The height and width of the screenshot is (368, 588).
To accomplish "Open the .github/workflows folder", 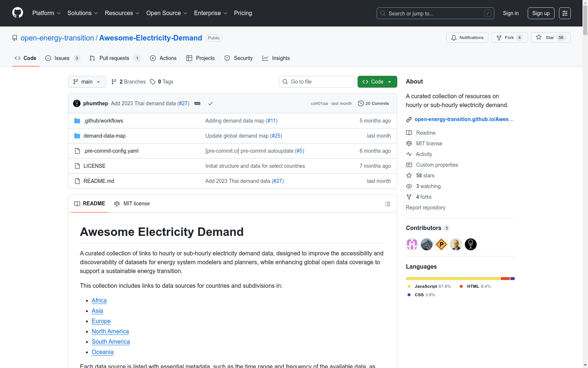I will click(x=103, y=121).
